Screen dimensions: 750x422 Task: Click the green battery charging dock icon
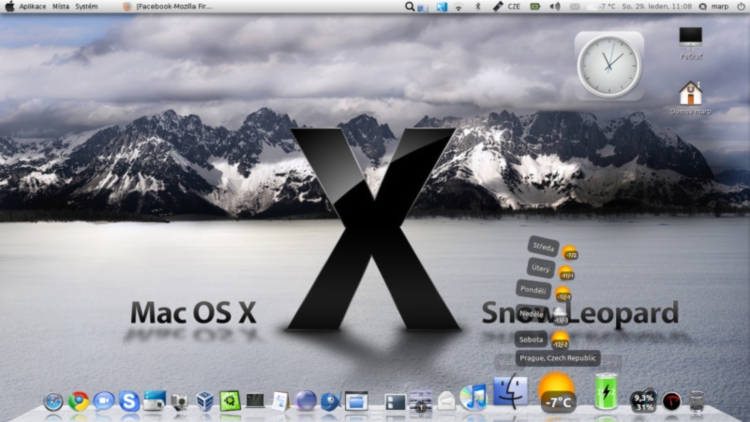606,392
